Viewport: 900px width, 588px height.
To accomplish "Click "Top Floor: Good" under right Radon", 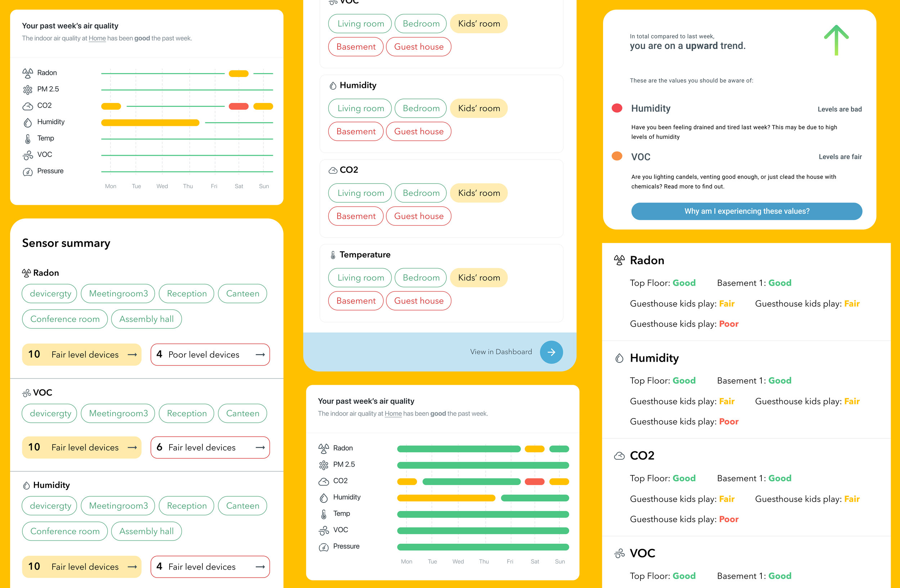I will click(662, 283).
